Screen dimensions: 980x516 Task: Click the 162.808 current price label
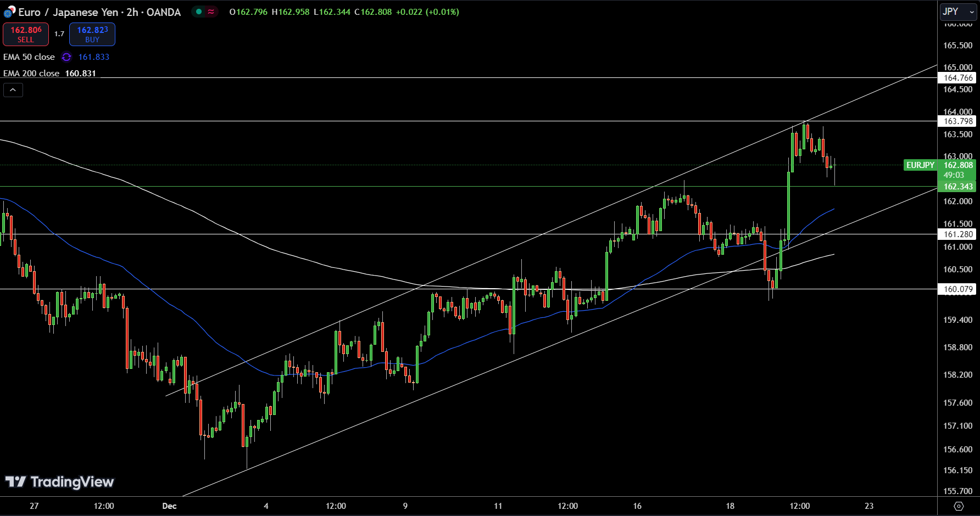coord(958,165)
